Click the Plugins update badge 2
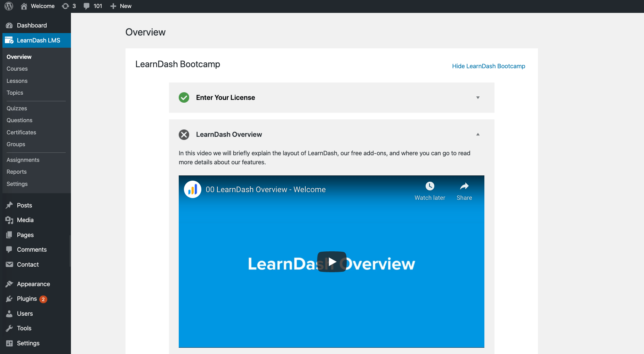Screen dimensions: 644x354 (43, 299)
